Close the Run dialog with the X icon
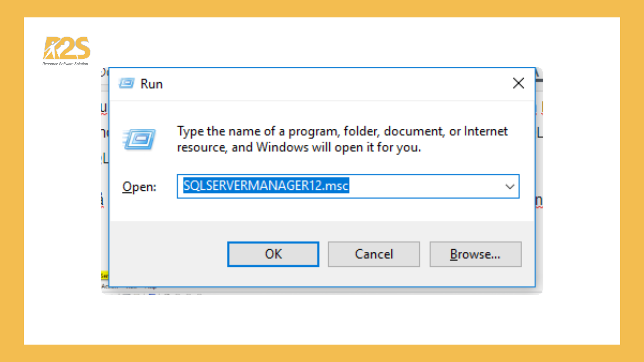This screenshot has height=362, width=644. (x=518, y=83)
